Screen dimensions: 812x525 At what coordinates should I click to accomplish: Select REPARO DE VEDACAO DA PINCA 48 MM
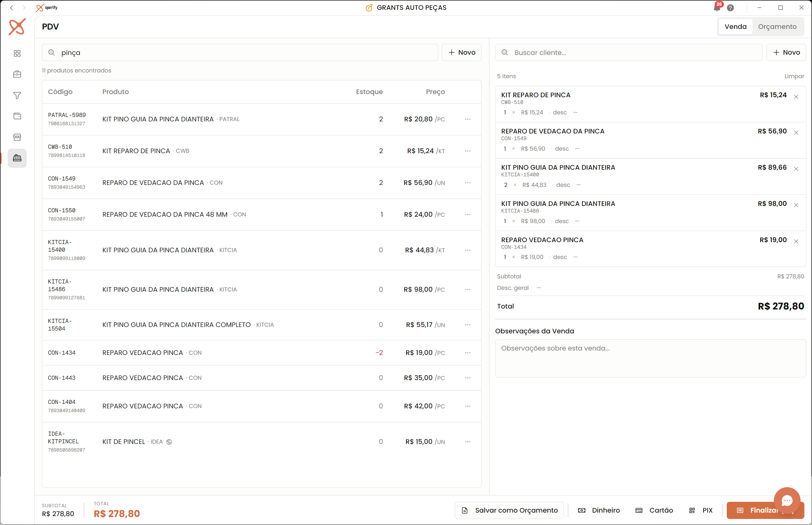(261, 215)
